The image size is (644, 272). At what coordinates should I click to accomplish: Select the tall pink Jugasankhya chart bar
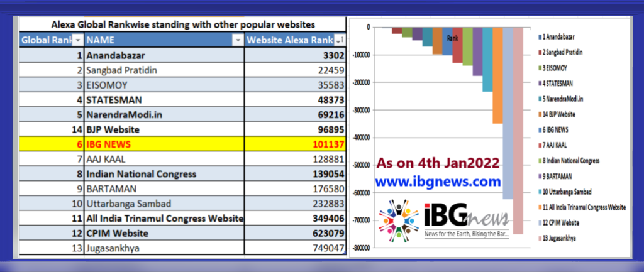[518, 131]
